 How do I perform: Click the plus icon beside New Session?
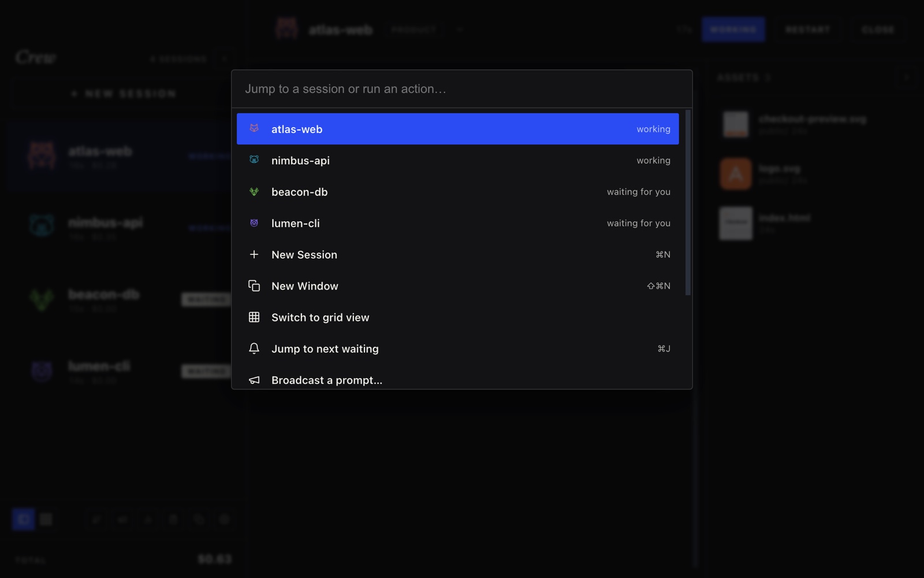pyautogui.click(x=254, y=254)
